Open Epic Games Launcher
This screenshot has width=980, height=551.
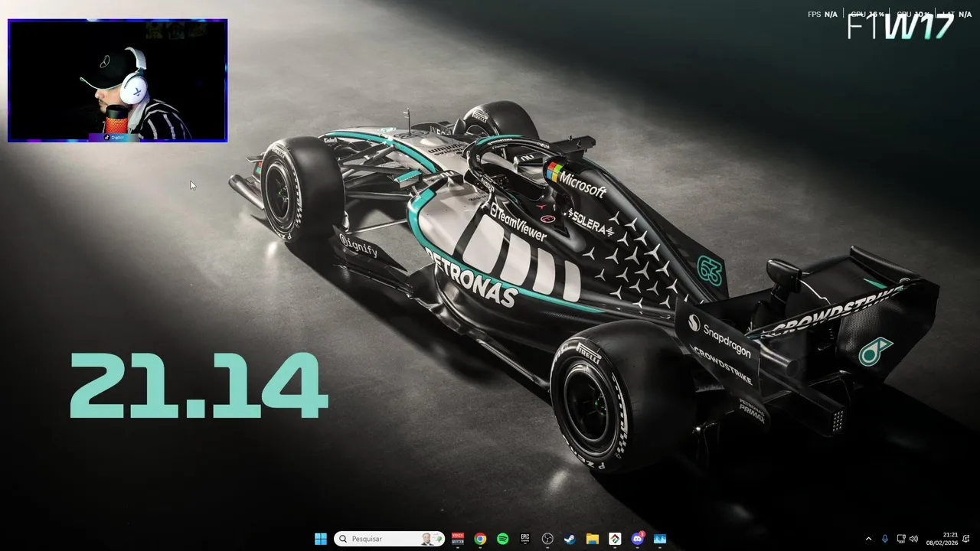click(525, 539)
